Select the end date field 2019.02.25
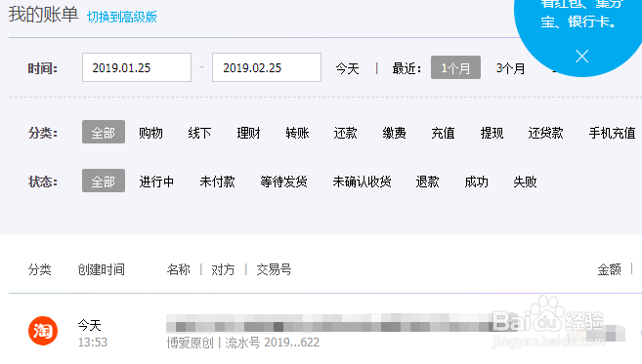Image resolution: width=642 pixels, height=364 pixels. (267, 67)
